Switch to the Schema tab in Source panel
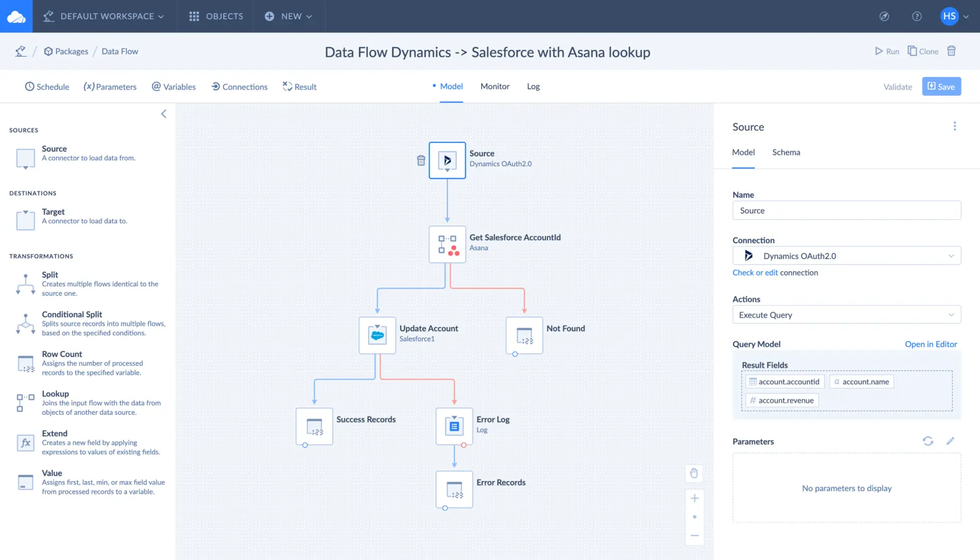The width and height of the screenshot is (980, 560). pyautogui.click(x=786, y=152)
